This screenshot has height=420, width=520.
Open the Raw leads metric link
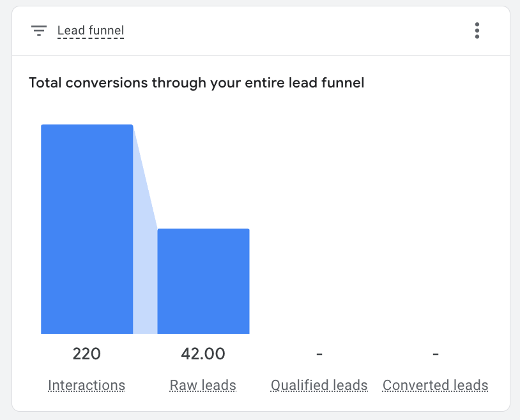coord(203,386)
